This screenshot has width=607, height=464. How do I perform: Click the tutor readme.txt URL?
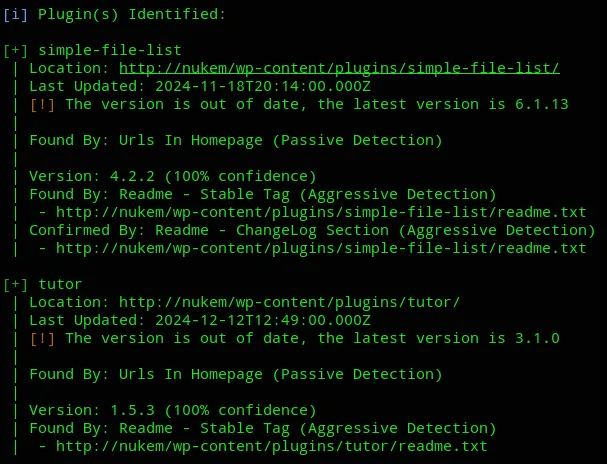(271, 446)
